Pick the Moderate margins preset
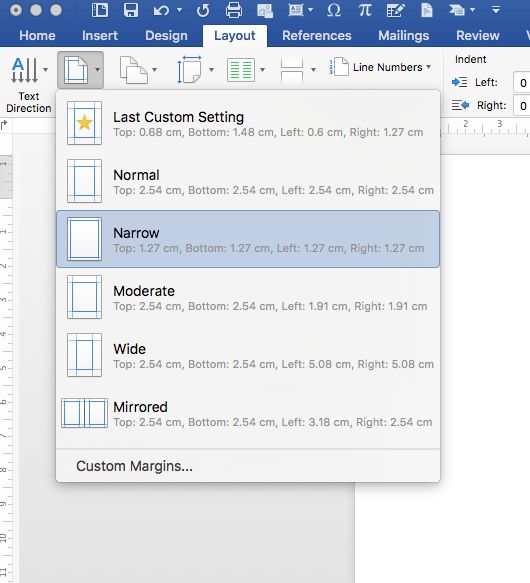530x583 pixels. pyautogui.click(x=248, y=297)
